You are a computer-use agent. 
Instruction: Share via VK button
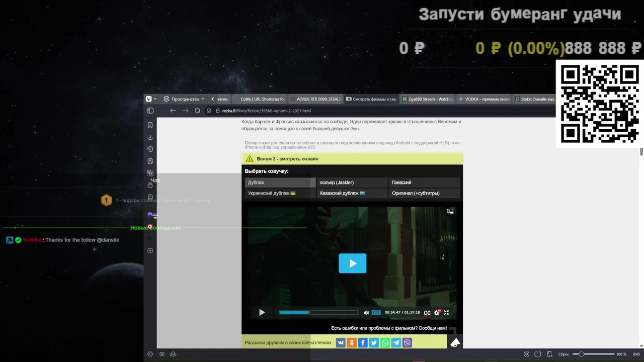(341, 343)
